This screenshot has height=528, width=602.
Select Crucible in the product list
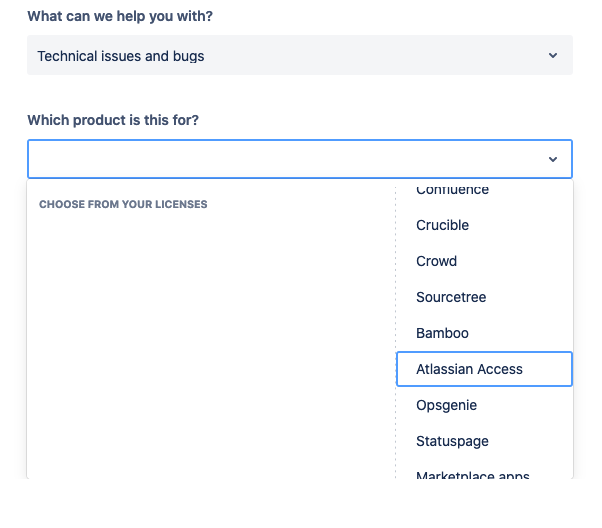coord(442,225)
